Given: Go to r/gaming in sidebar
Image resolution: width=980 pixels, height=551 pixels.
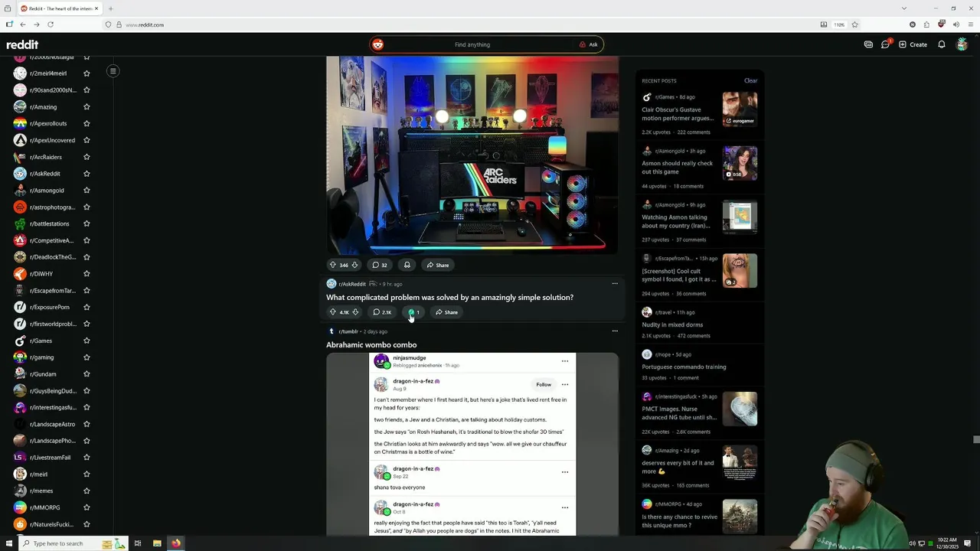Looking at the screenshot, I should click(41, 357).
